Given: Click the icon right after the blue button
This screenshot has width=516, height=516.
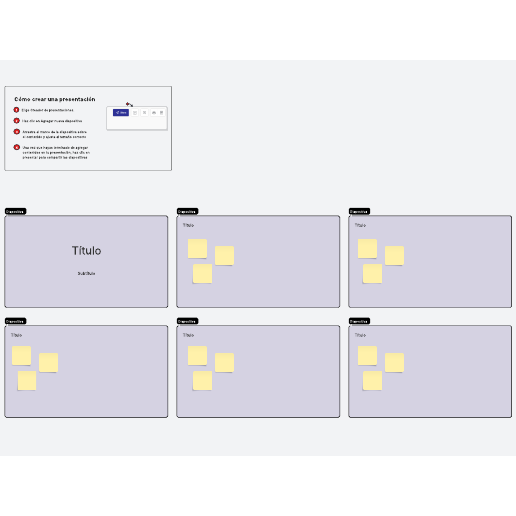Looking at the screenshot, I should [x=135, y=113].
